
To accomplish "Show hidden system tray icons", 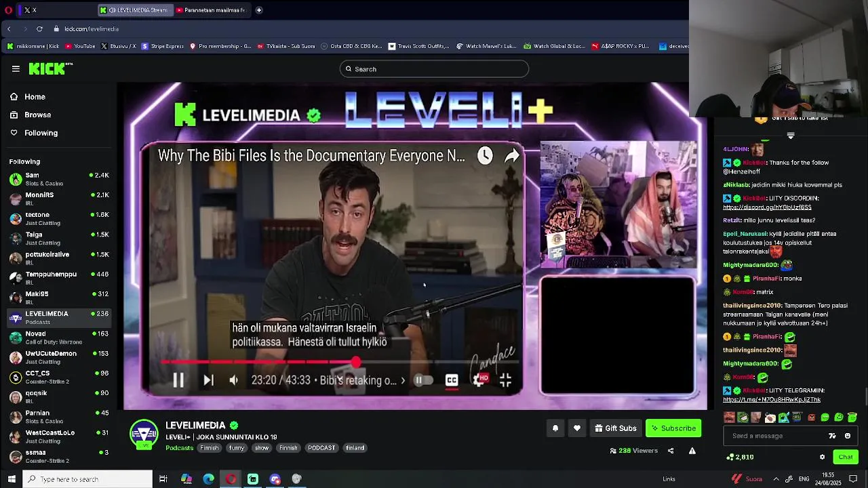I will (x=776, y=479).
